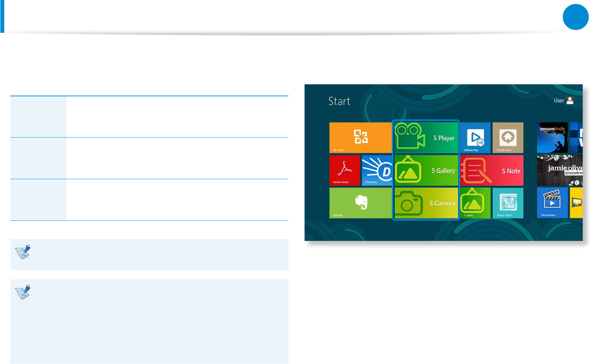This screenshot has height=364, width=591.
Task: Open the S Note tile
Action: pos(491,170)
